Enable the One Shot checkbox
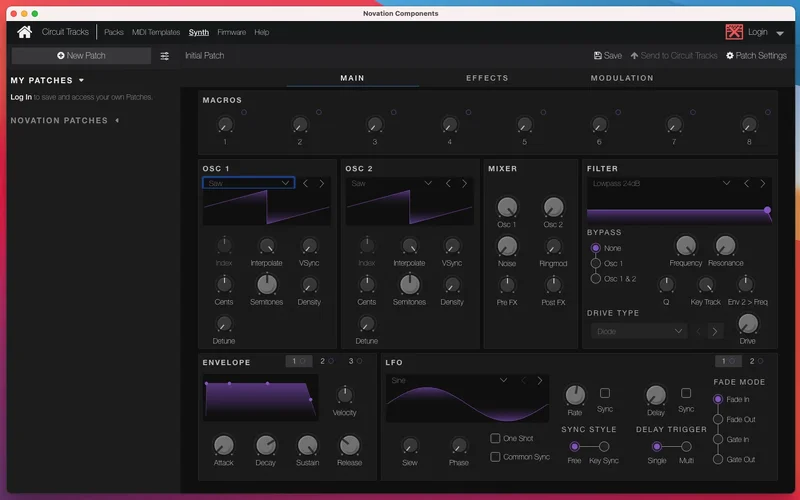This screenshot has width=800, height=500. click(496, 438)
